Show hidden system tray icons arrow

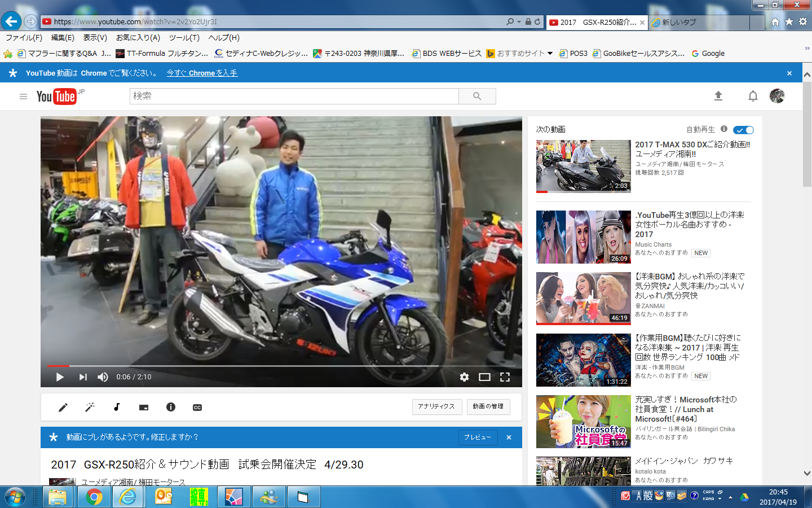(730, 497)
